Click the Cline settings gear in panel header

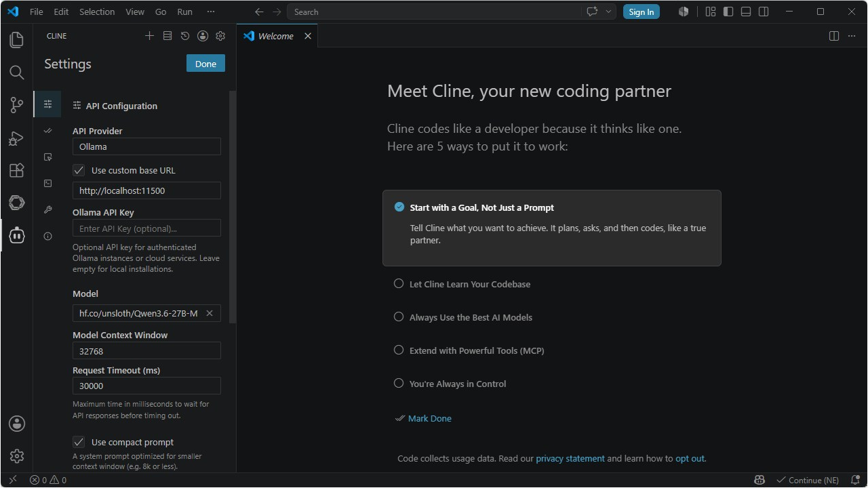click(x=220, y=36)
